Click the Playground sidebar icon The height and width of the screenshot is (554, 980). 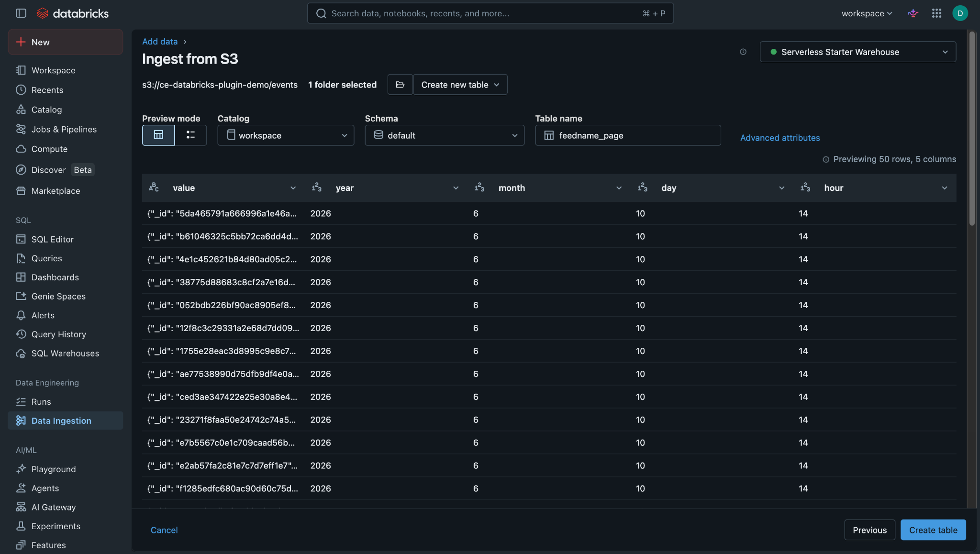click(x=21, y=469)
